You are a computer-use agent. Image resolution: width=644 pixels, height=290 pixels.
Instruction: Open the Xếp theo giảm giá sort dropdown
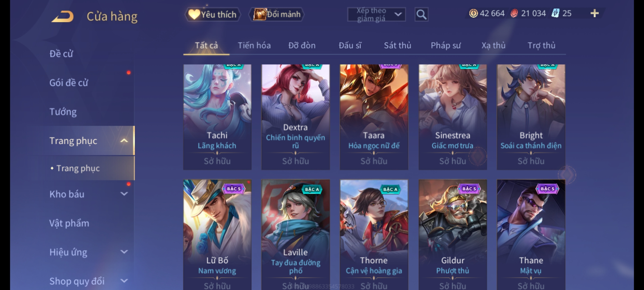(x=376, y=15)
